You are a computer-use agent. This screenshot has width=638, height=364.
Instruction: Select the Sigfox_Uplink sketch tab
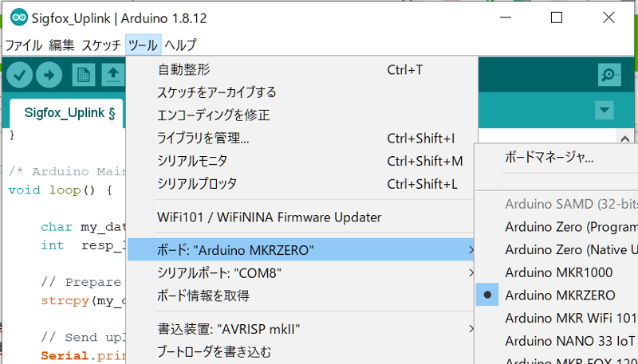(67, 113)
